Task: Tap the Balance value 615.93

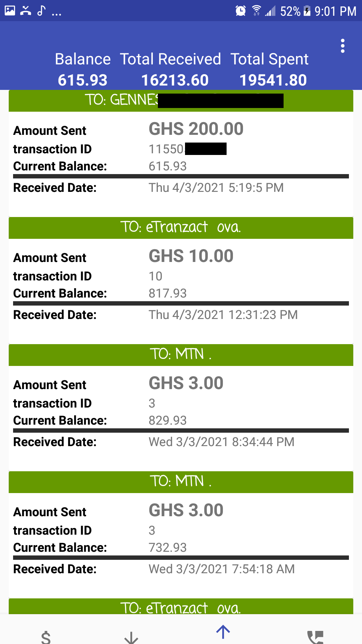Action: 82,80
